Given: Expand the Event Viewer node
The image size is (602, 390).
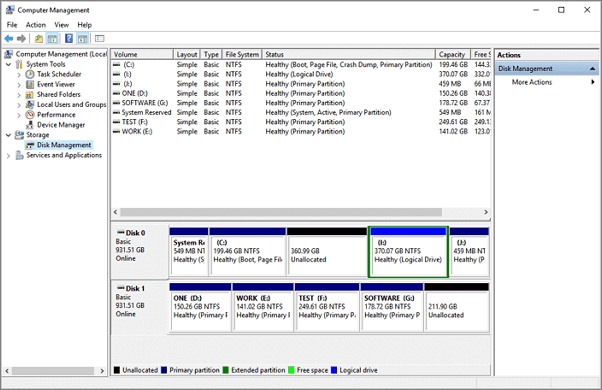Looking at the screenshot, I should [x=19, y=84].
